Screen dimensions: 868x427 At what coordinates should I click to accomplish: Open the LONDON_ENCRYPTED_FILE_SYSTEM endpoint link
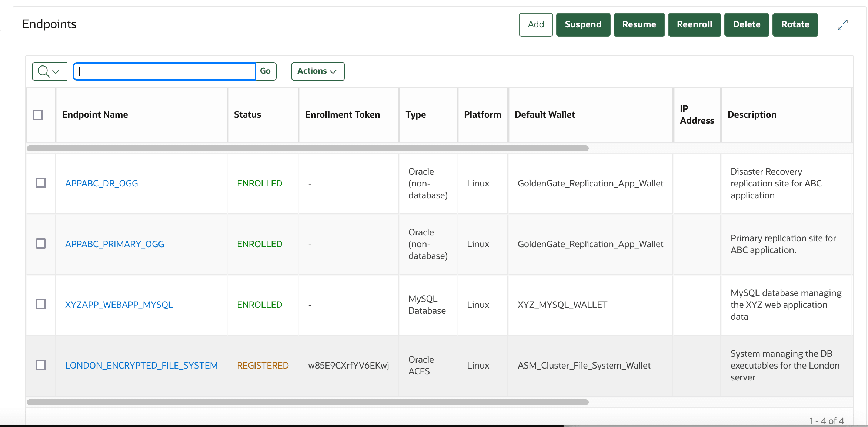(141, 365)
